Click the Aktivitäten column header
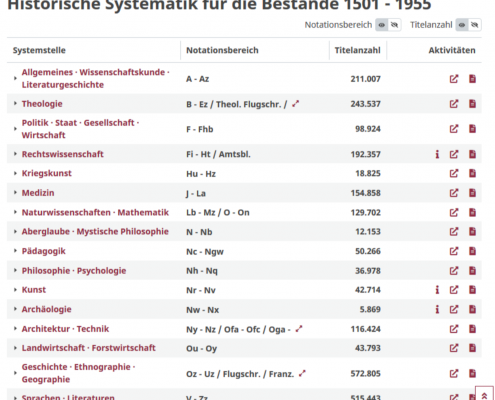The width and height of the screenshot is (495, 400). (x=452, y=50)
